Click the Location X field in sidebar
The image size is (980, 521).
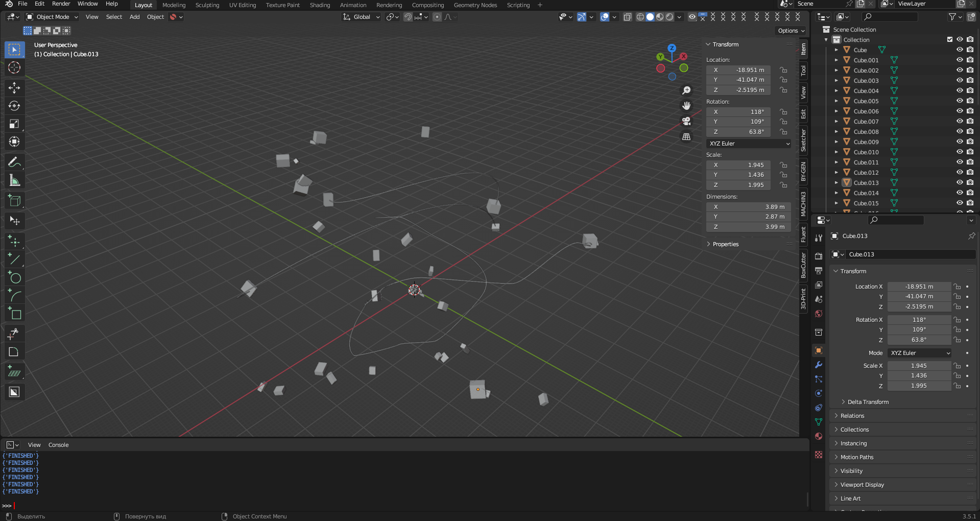pos(739,70)
